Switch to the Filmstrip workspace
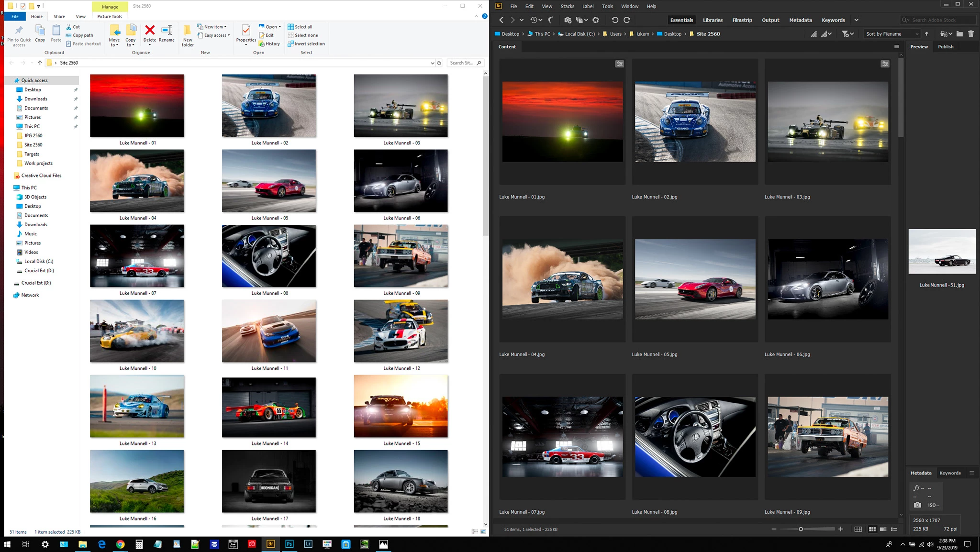The height and width of the screenshot is (552, 980). (742, 20)
